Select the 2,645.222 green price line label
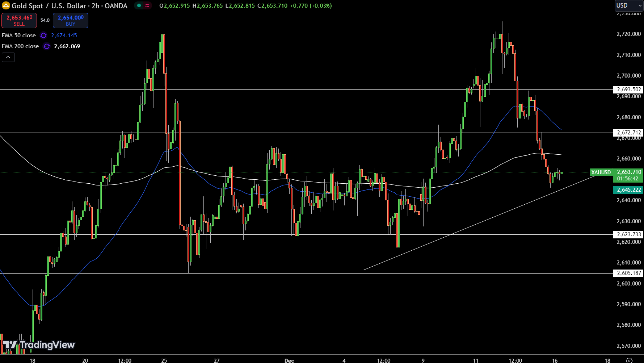Image resolution: width=644 pixels, height=363 pixels. 629,190
